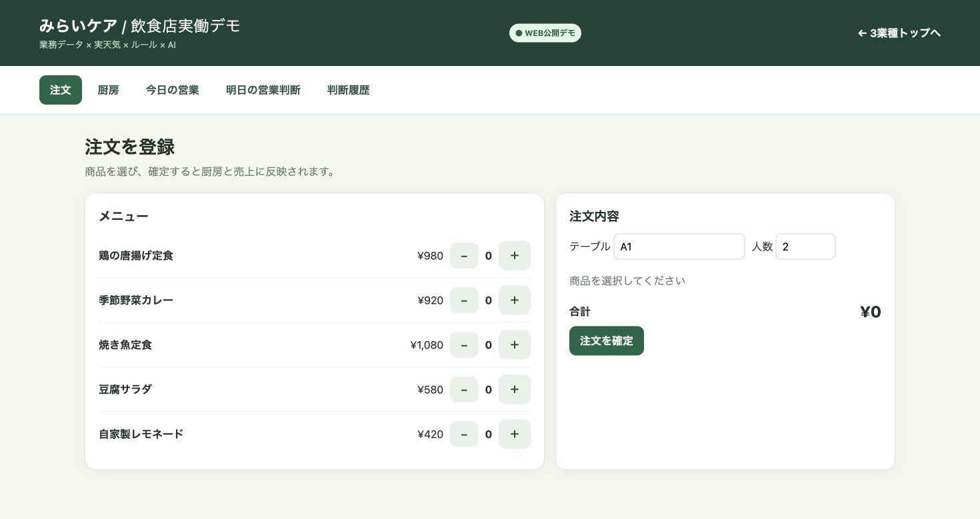
Task: Focus the 人数 number field
Action: (x=805, y=247)
